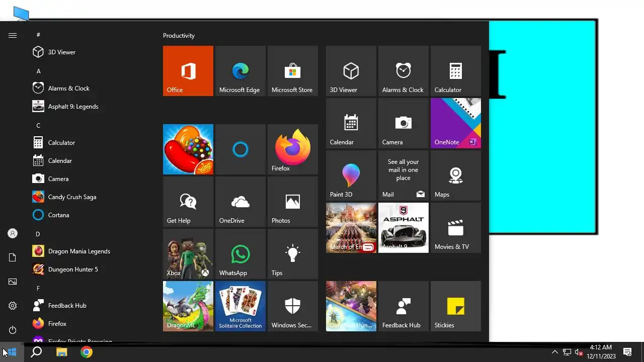Launch the DragonML tile

(188, 306)
